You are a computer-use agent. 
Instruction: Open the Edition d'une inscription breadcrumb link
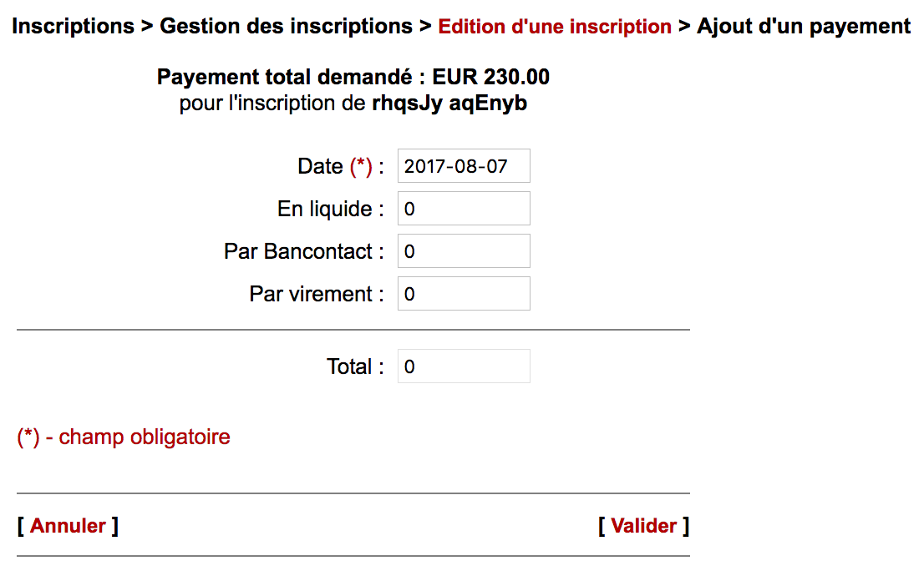[x=555, y=27]
